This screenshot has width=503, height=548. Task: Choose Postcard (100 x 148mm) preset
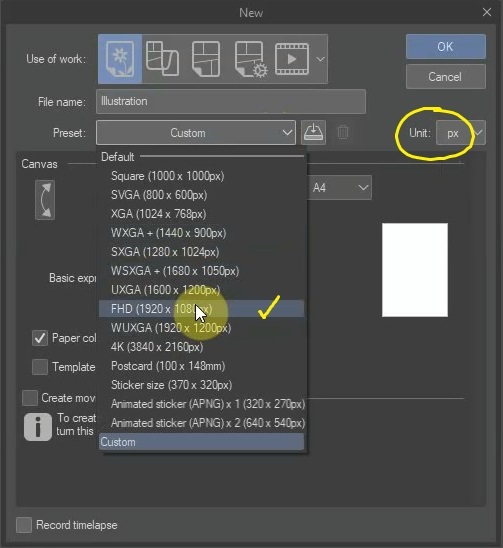(x=201, y=366)
